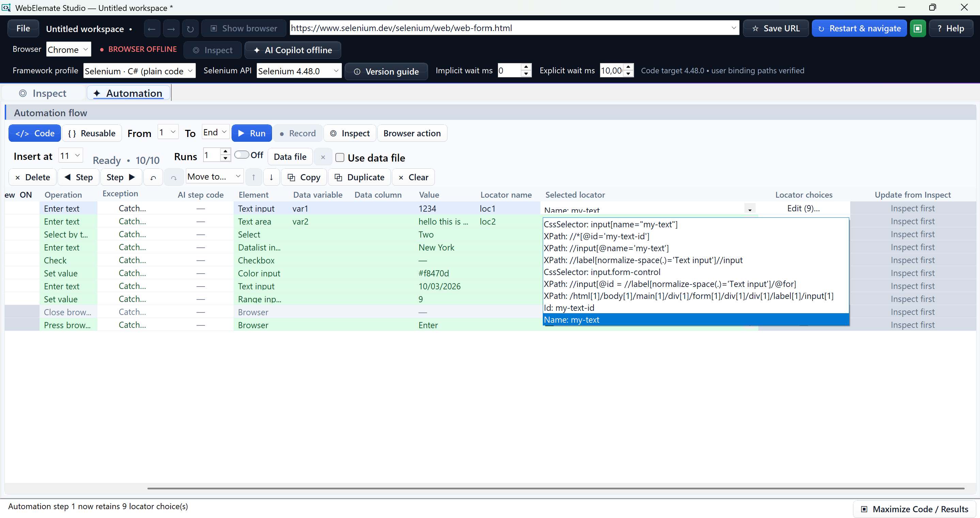Image resolution: width=980 pixels, height=518 pixels.
Task: Open the Framework profile dropdown
Action: click(x=139, y=71)
